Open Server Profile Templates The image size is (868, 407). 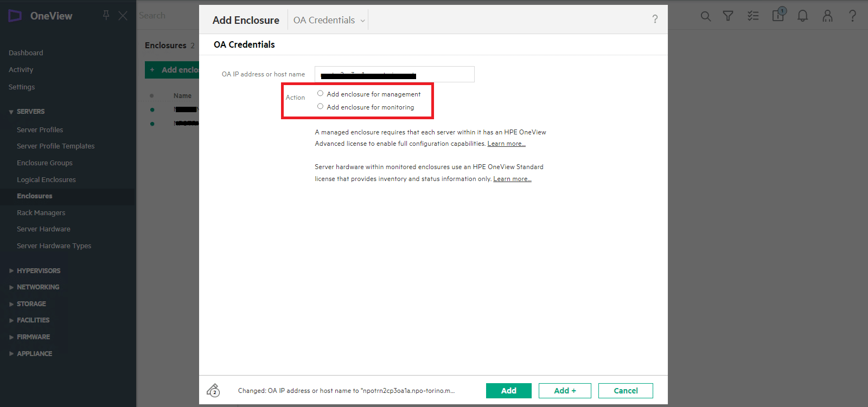[x=56, y=146]
